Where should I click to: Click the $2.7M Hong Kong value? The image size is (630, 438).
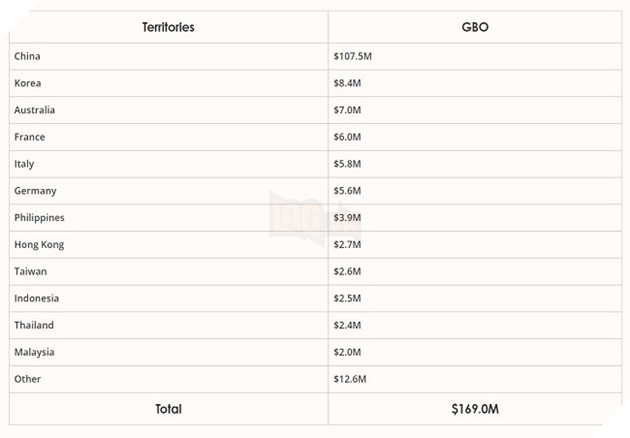click(x=347, y=245)
